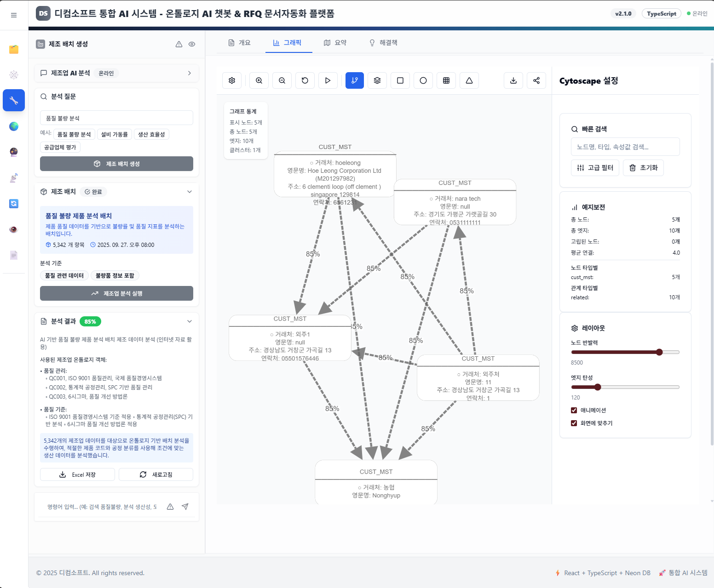Click the 제조업 분석 실행 button
Screen dimensions: 714x588
(x=116, y=293)
